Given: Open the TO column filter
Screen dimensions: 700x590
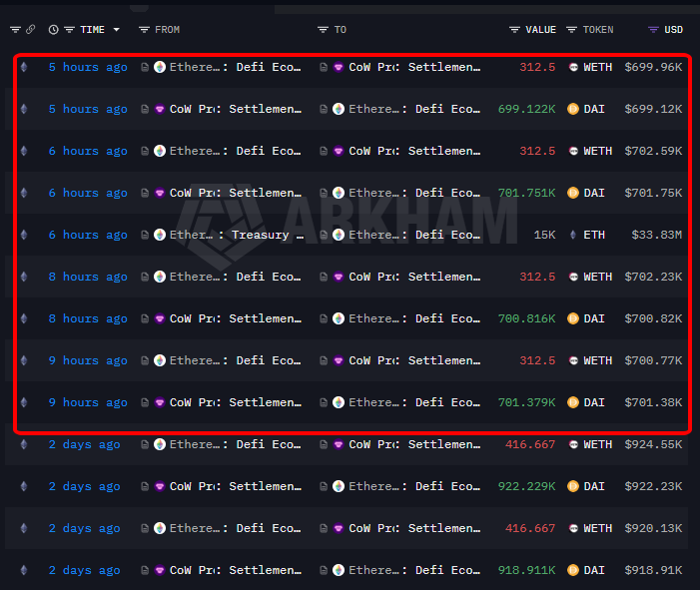Looking at the screenshot, I should click(323, 30).
